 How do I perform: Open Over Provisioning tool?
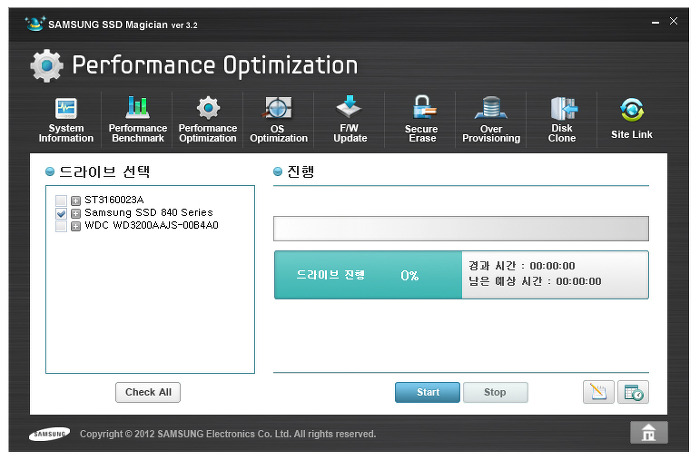click(491, 120)
